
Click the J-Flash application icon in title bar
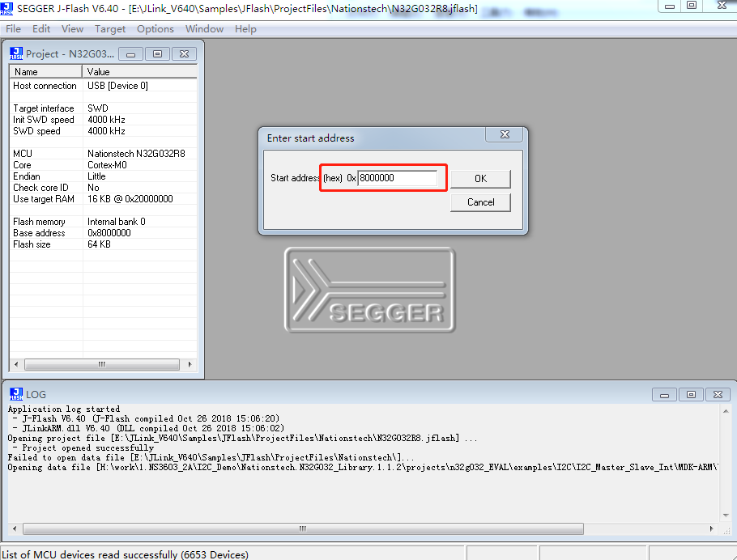coord(6,8)
